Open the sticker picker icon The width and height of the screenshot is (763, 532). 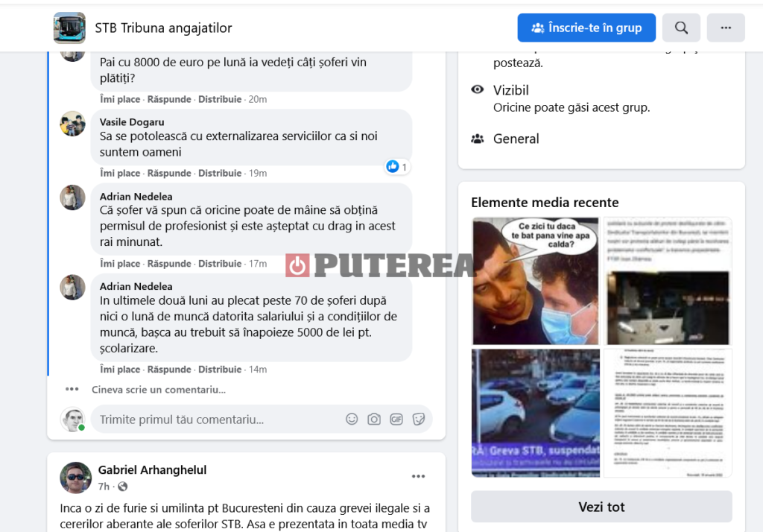pyautogui.click(x=419, y=419)
